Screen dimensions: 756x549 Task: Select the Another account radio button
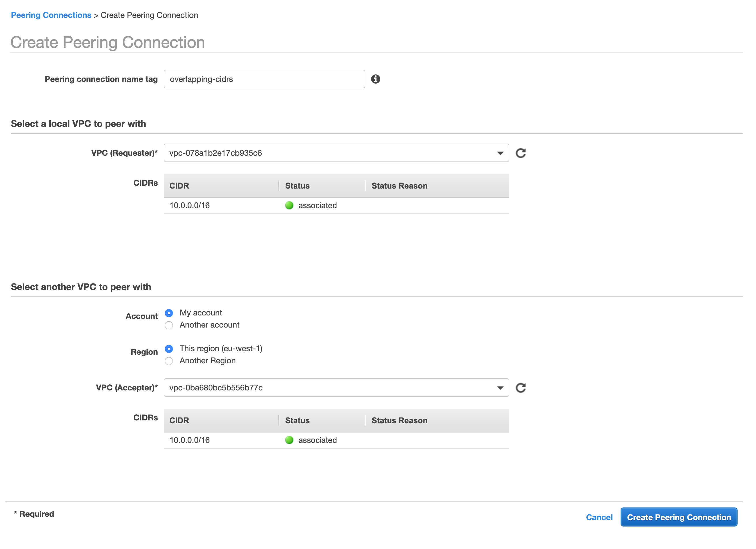click(169, 325)
